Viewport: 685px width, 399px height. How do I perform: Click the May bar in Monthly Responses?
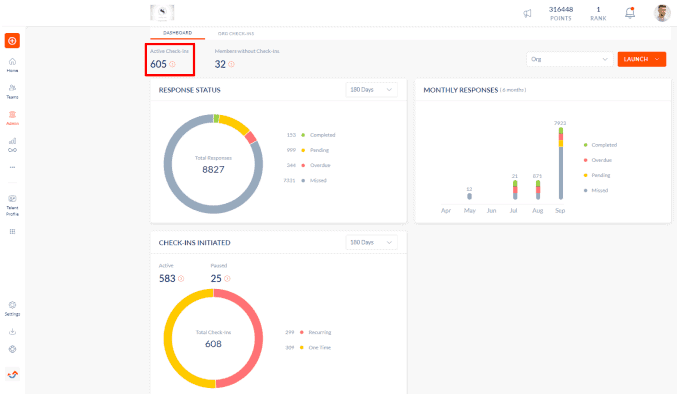(x=469, y=196)
